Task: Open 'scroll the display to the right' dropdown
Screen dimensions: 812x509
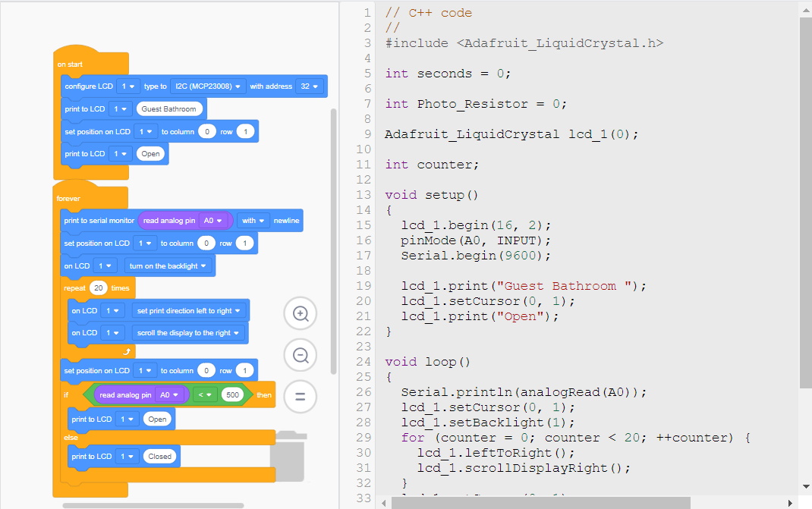Action: pyautogui.click(x=188, y=333)
